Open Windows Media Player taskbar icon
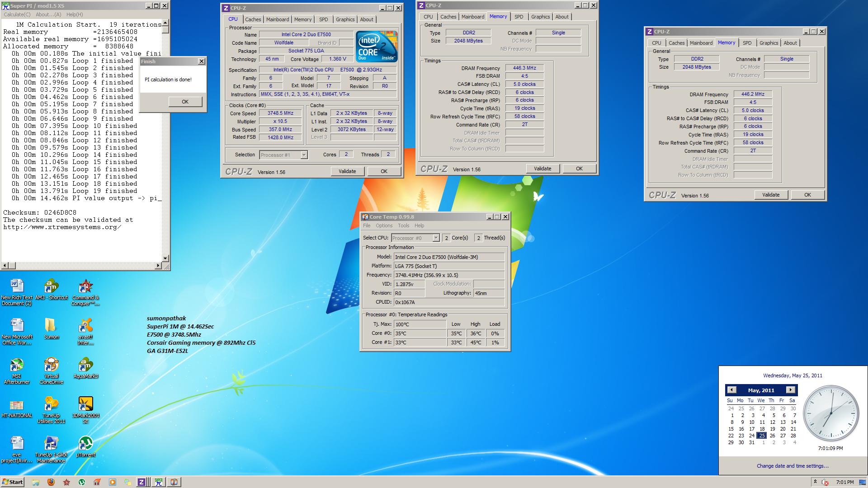868x488 pixels. 113,482
